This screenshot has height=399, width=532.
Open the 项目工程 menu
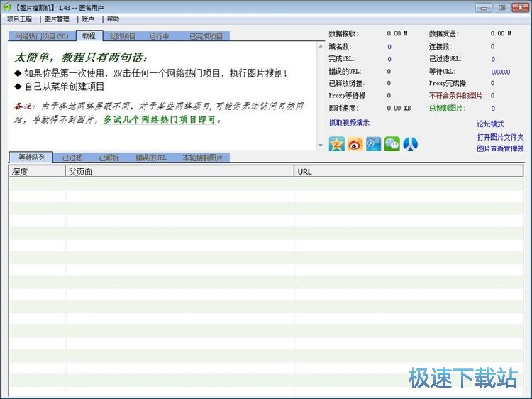(20, 19)
